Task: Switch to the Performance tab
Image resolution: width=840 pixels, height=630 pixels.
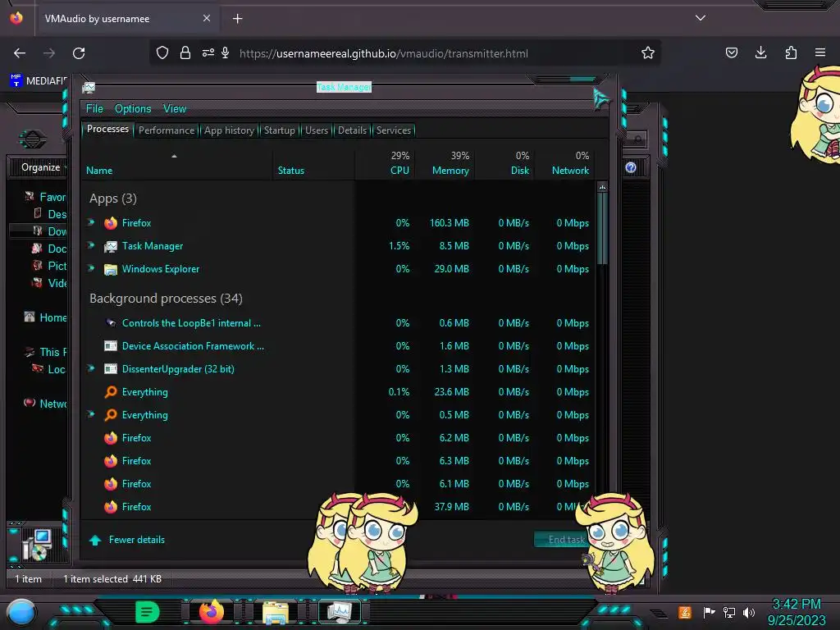Action: pos(166,130)
